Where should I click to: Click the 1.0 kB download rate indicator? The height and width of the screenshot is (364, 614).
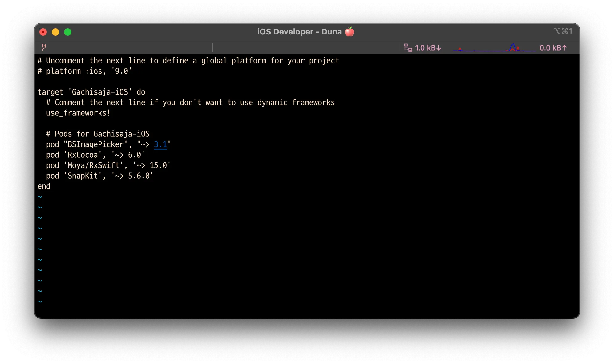pos(428,48)
